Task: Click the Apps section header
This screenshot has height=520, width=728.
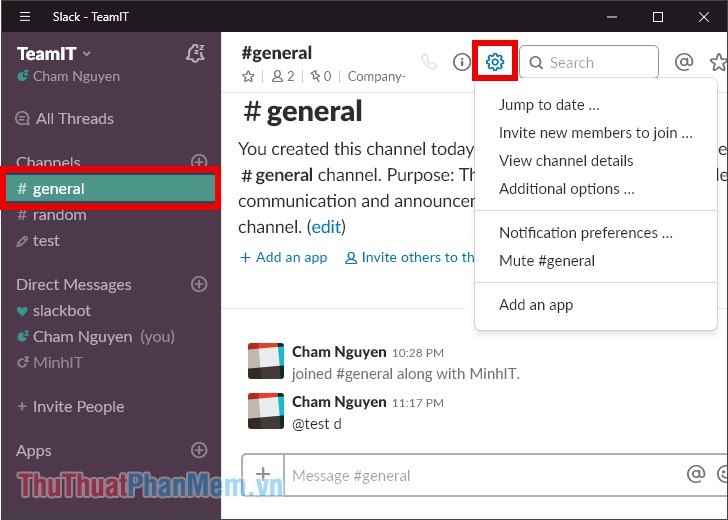Action: coord(34,451)
